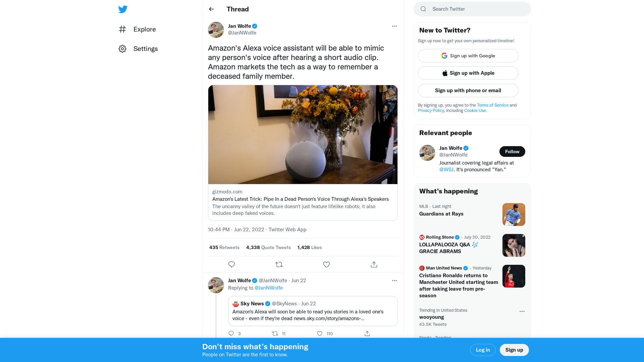Click the share icon on the Jun 22 reply
Screen dimensions: 644x362
coord(367,334)
